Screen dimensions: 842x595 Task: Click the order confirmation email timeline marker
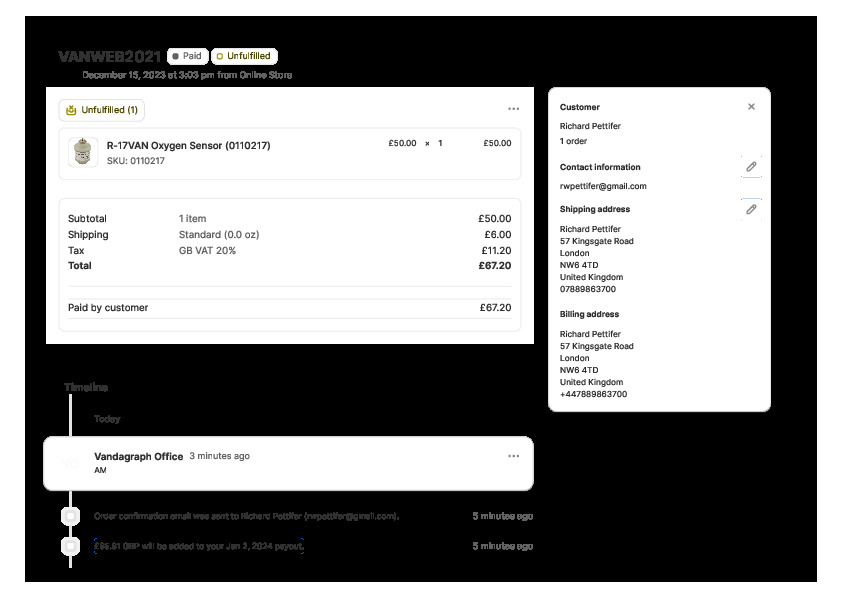[70, 516]
